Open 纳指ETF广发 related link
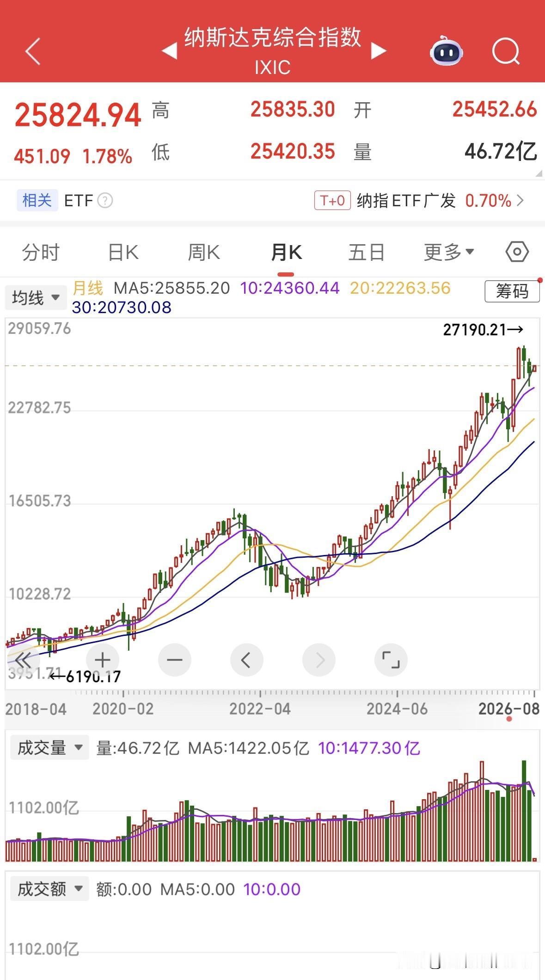545x980 pixels. (x=419, y=201)
